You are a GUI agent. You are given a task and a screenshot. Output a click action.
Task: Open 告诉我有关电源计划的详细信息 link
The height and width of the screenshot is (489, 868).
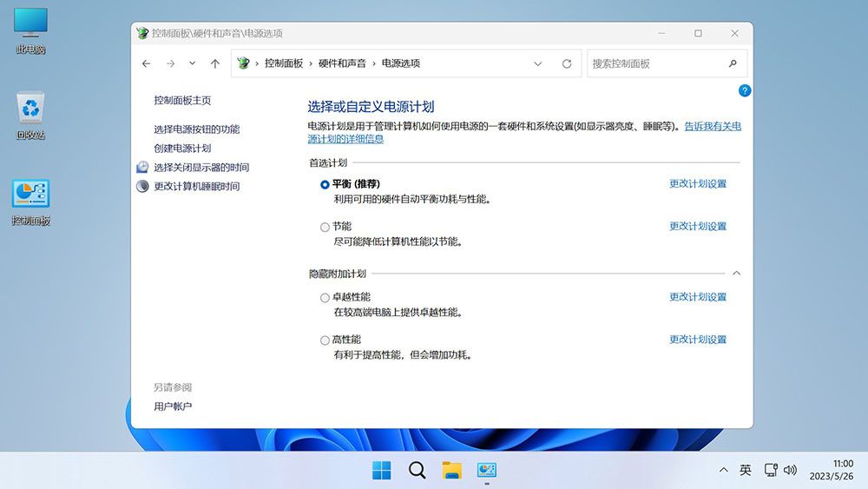coord(713,126)
